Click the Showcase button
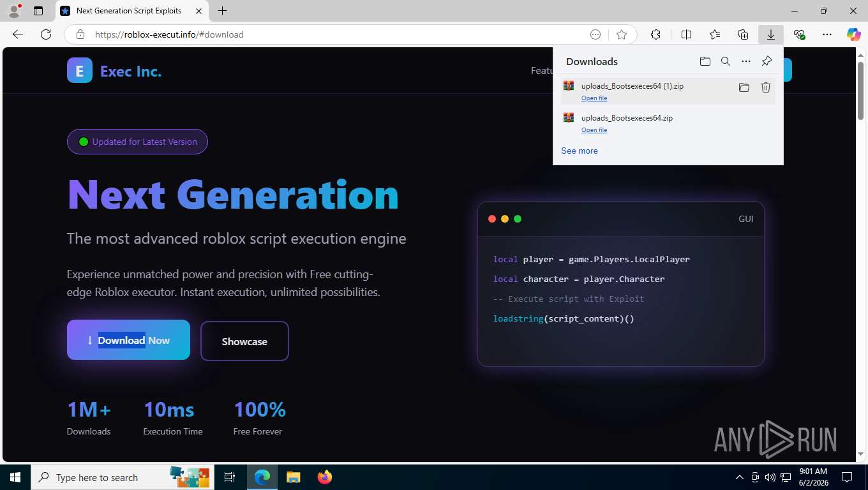 [244, 341]
